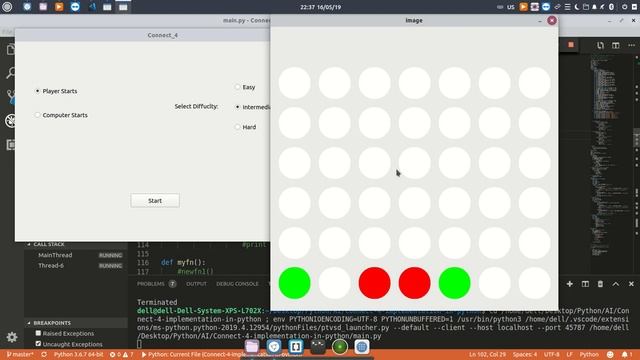Click the clock showing 22:37 16/05/19
640x360 pixels.
[320, 7]
